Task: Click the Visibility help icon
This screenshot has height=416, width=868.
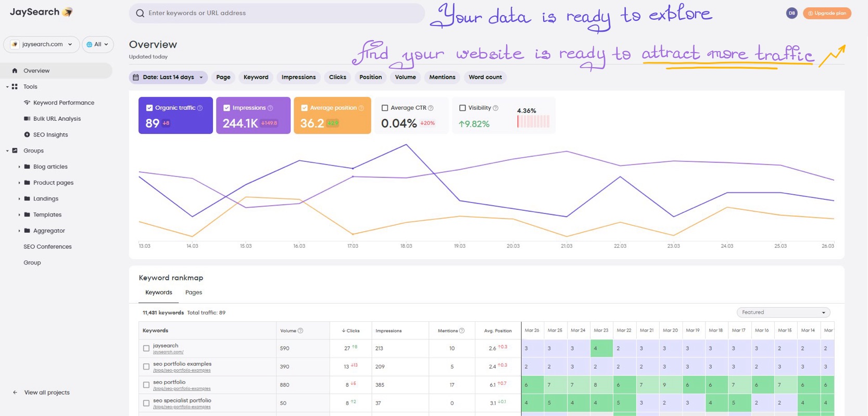Action: pyautogui.click(x=496, y=108)
